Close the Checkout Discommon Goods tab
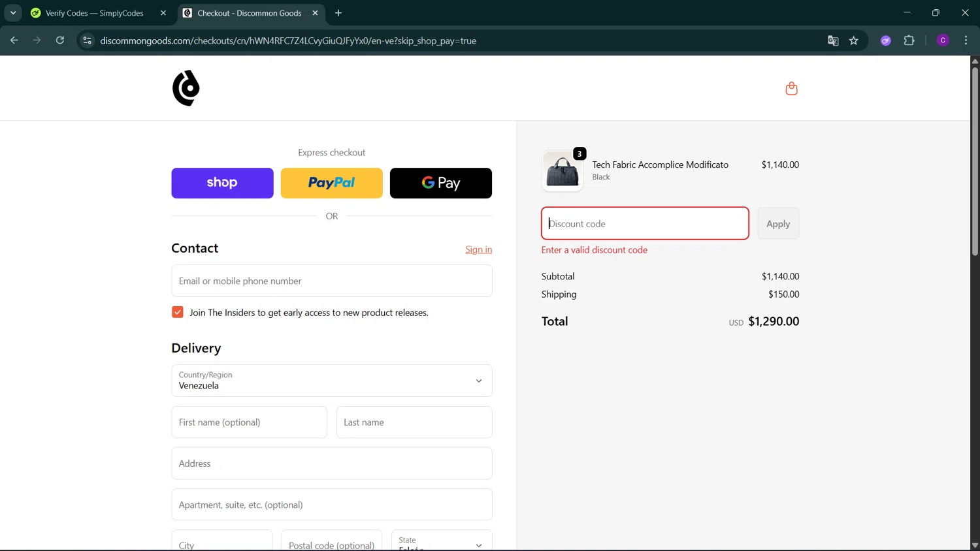 pos(315,13)
